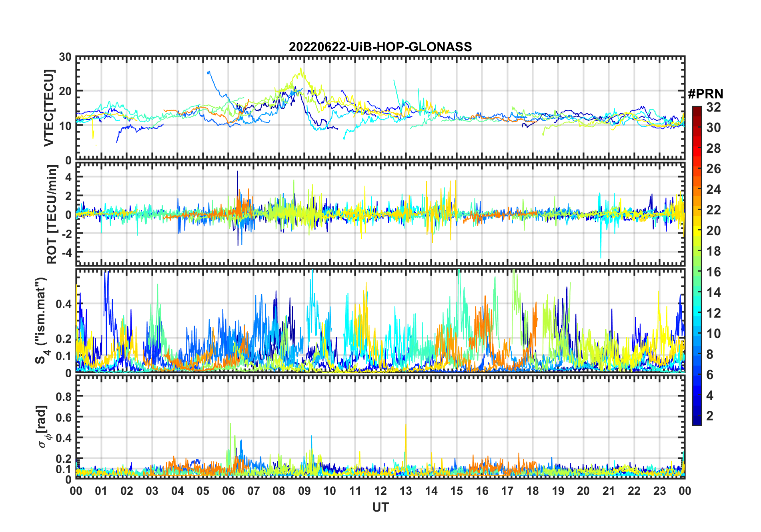
Task: Click x-axis hour tick label 19
Action: 558,491
